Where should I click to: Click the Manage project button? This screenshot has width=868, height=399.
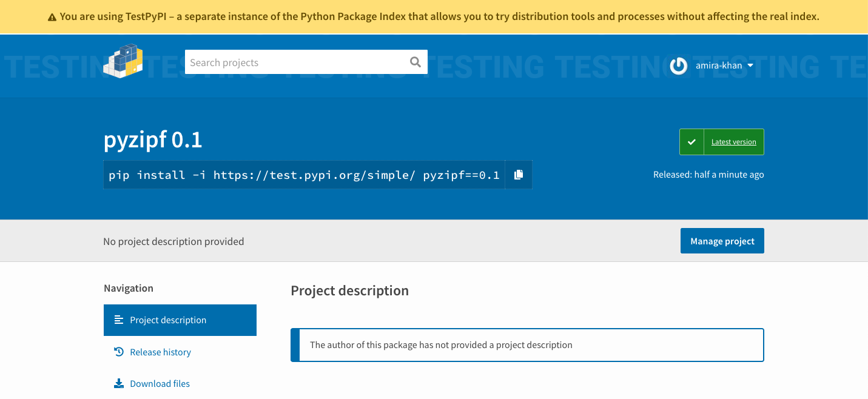pyautogui.click(x=722, y=241)
